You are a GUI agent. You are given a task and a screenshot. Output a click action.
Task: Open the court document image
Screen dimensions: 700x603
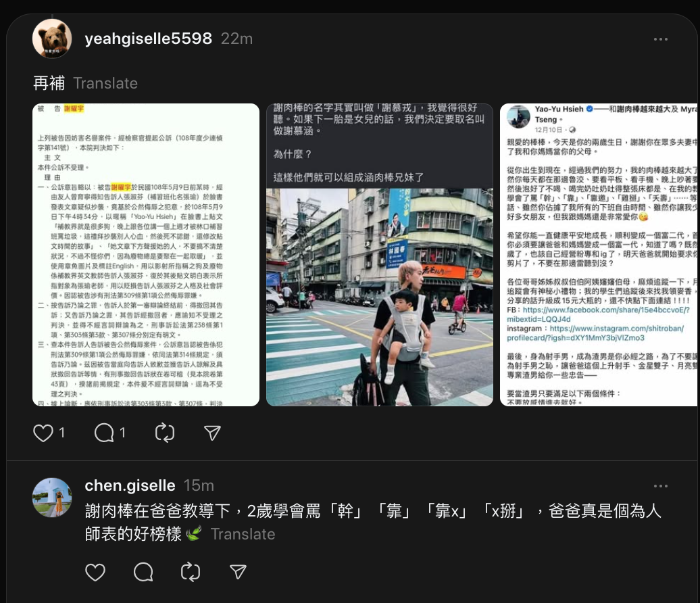click(x=146, y=255)
